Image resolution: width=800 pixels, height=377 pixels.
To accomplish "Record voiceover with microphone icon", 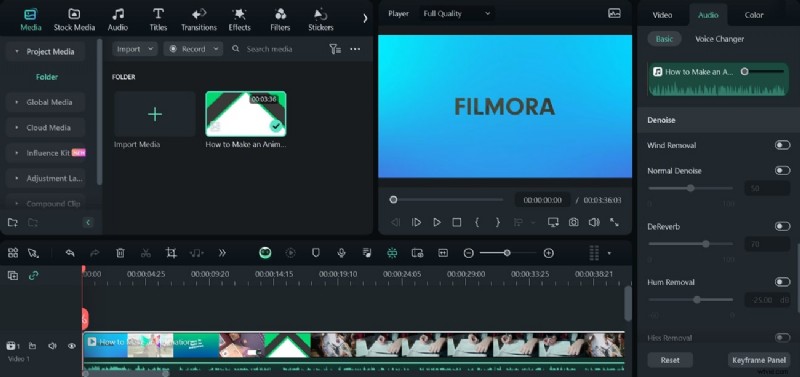I will (341, 253).
